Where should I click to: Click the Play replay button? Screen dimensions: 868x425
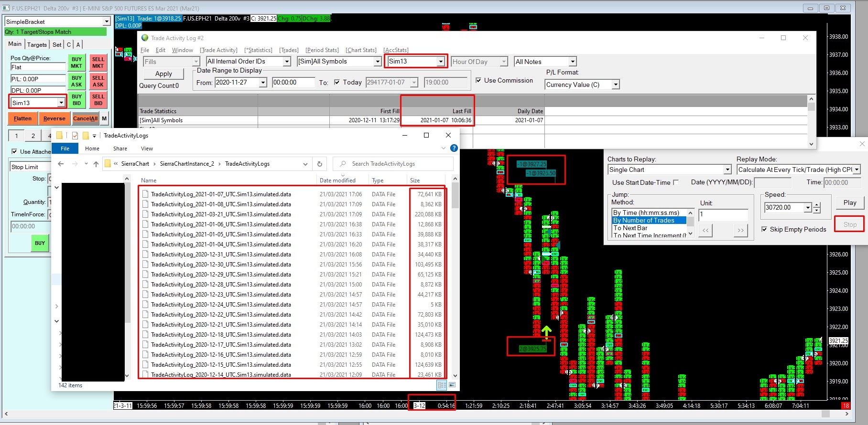tap(849, 202)
